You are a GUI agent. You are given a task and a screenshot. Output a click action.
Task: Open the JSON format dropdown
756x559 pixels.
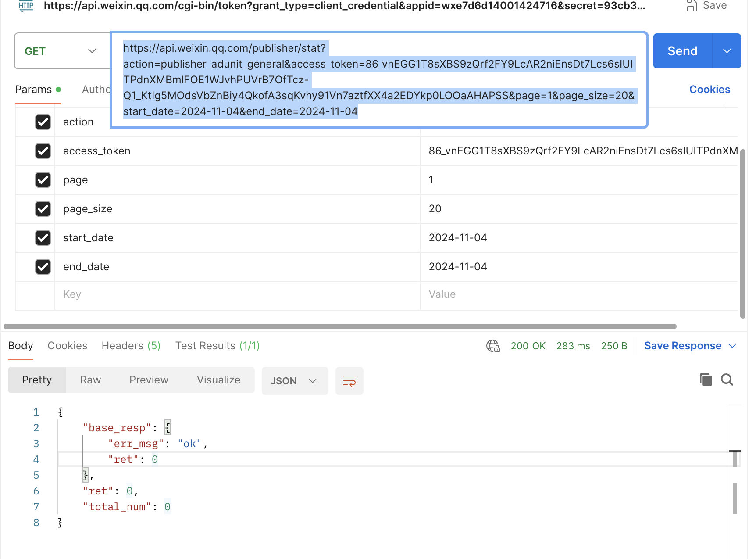pyautogui.click(x=295, y=381)
